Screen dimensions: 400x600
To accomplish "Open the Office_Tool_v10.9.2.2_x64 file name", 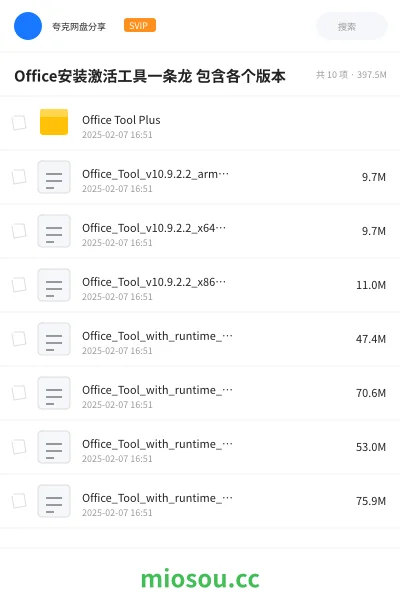I will pos(154,228).
